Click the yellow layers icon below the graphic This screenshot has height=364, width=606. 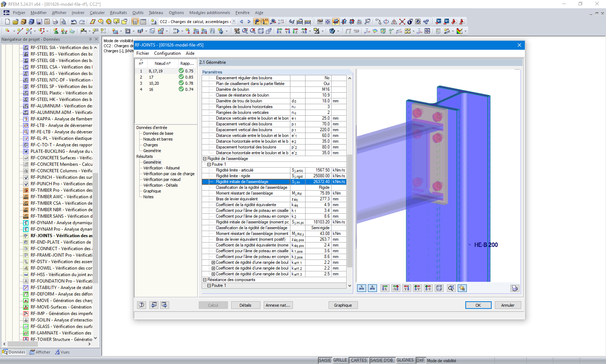coord(462,288)
